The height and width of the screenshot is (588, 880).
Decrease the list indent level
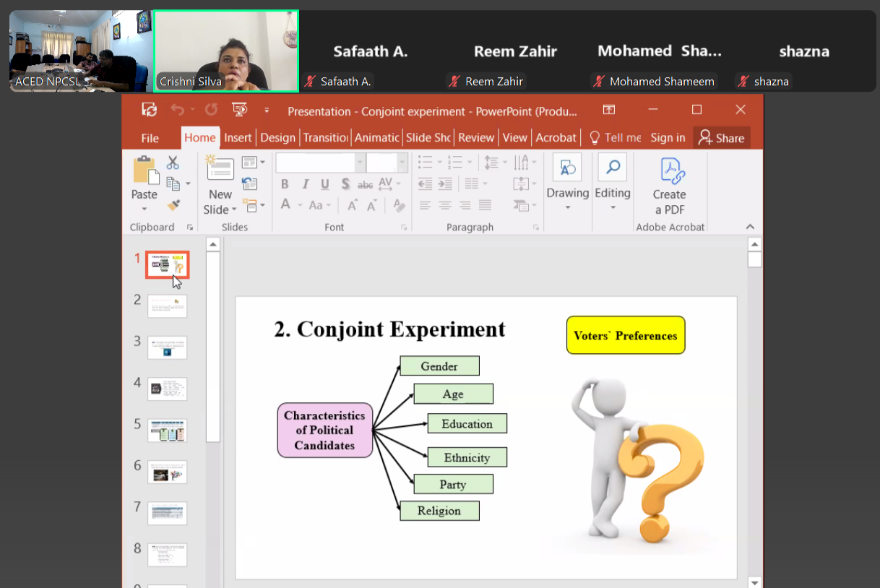pyautogui.click(x=426, y=183)
